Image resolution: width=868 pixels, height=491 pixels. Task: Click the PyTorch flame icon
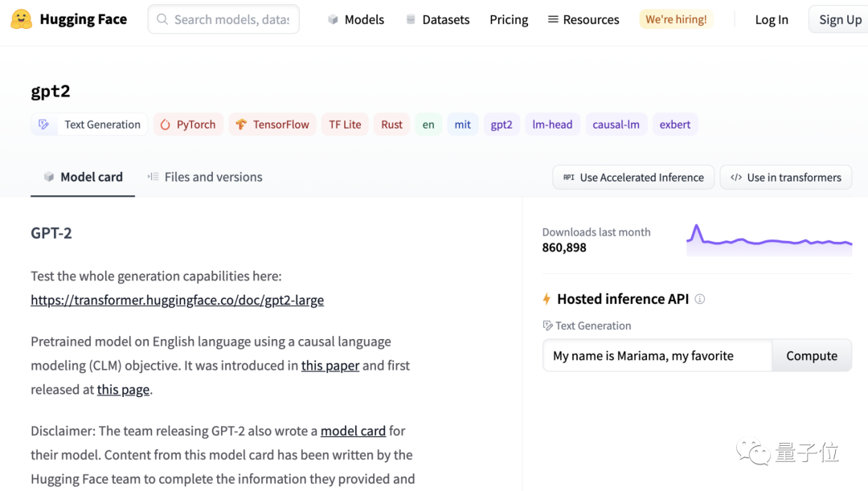coord(166,125)
